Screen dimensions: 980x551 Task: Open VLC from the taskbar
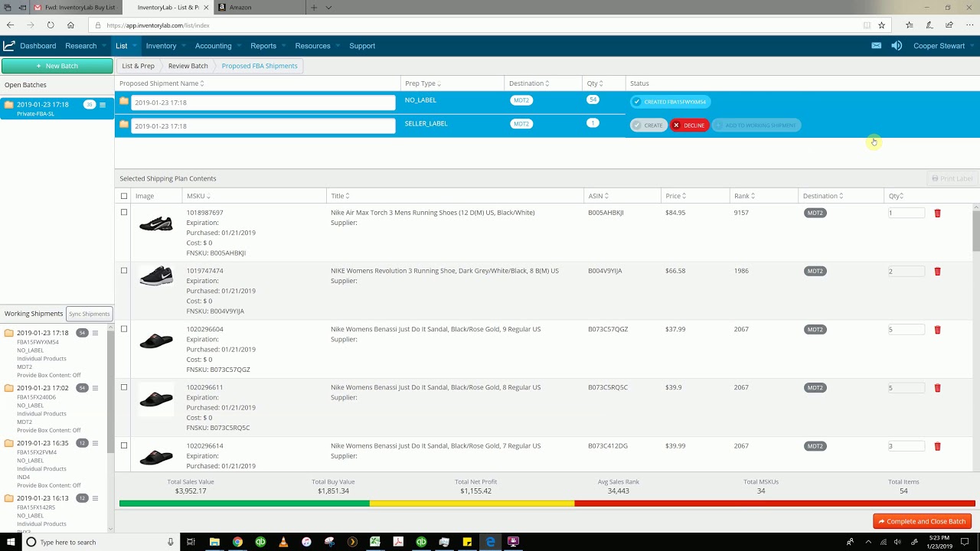[x=283, y=542]
